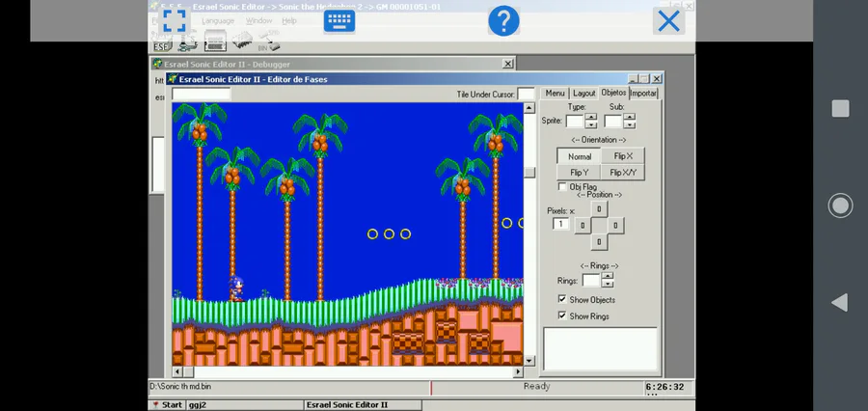868x411 pixels.
Task: Click the right Position move button
Action: pyautogui.click(x=615, y=226)
